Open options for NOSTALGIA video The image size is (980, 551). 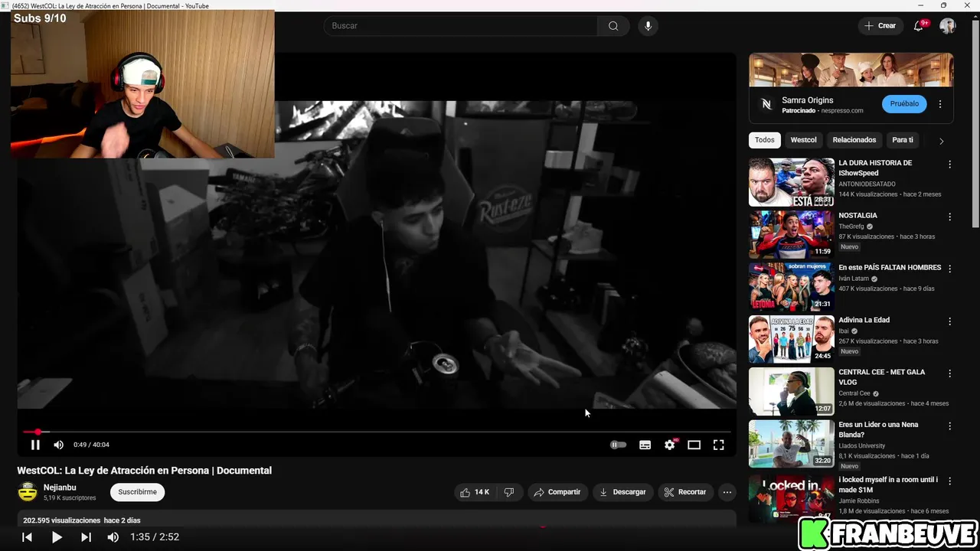[950, 217]
